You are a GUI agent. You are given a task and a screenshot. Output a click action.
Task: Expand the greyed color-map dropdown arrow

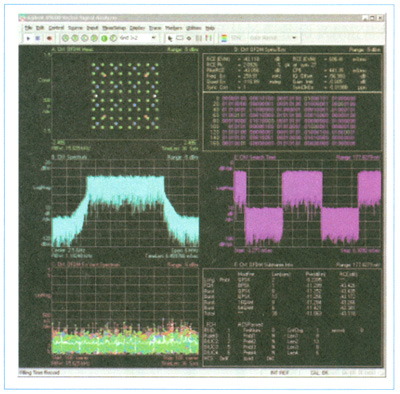click(294, 38)
